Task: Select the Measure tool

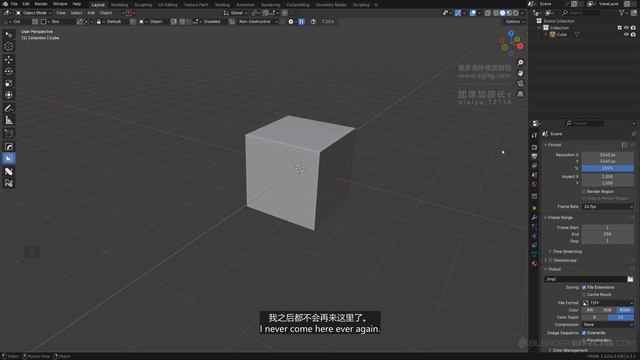Action: pos(9,120)
